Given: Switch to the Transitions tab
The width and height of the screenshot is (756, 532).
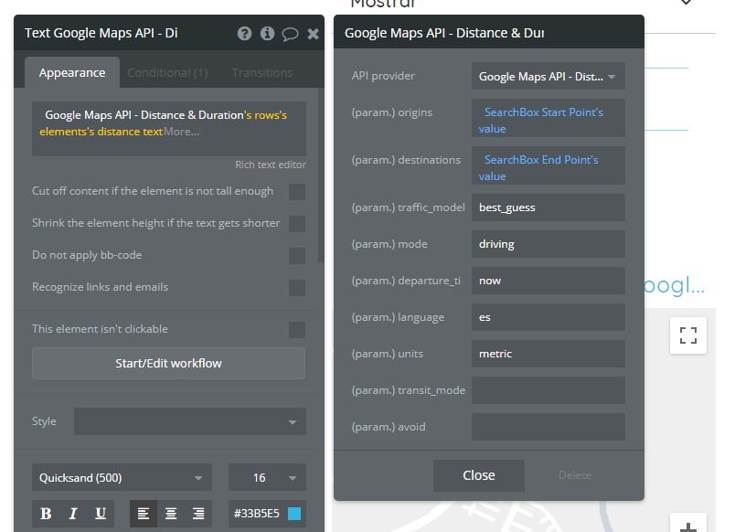Looking at the screenshot, I should 262,73.
